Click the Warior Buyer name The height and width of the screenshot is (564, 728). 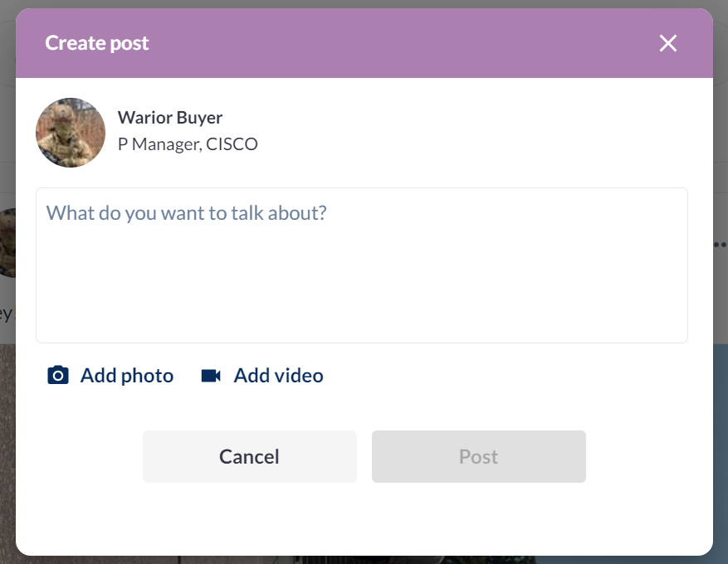point(170,117)
